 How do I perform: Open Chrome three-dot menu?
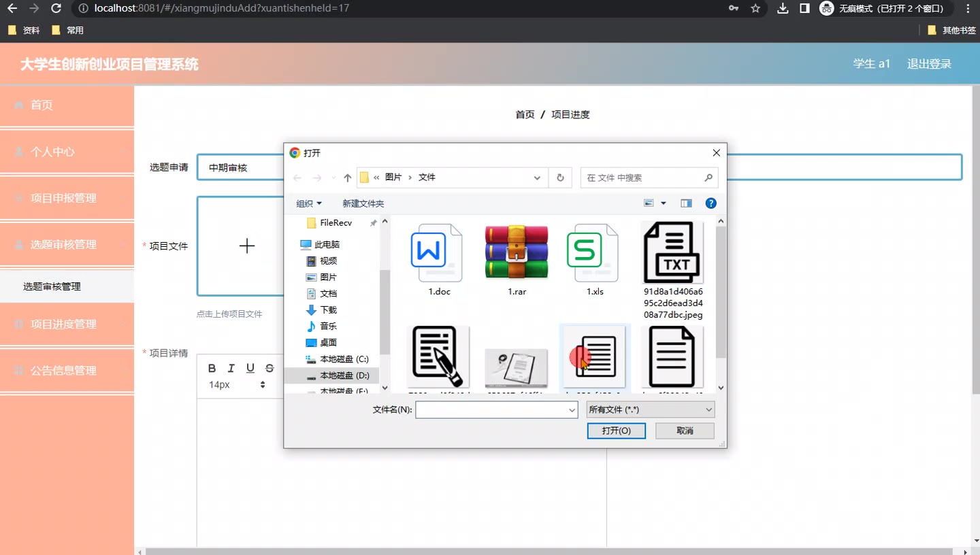(x=968, y=9)
